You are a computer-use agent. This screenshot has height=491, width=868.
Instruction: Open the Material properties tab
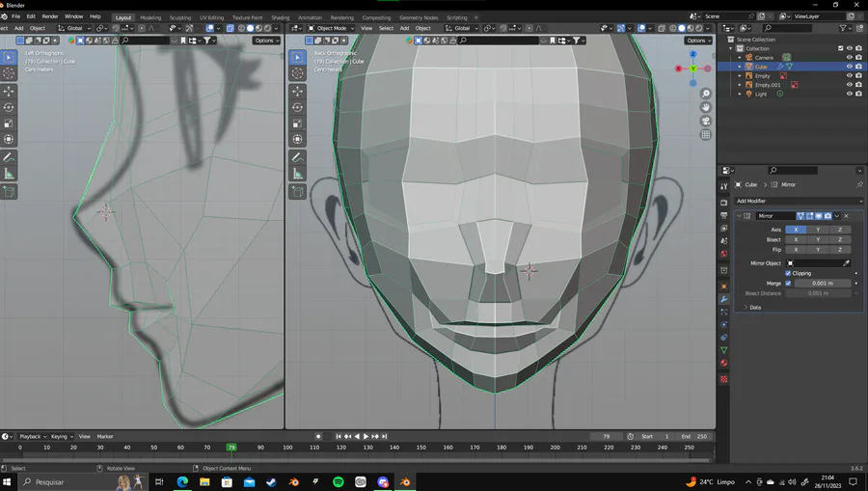click(723, 363)
